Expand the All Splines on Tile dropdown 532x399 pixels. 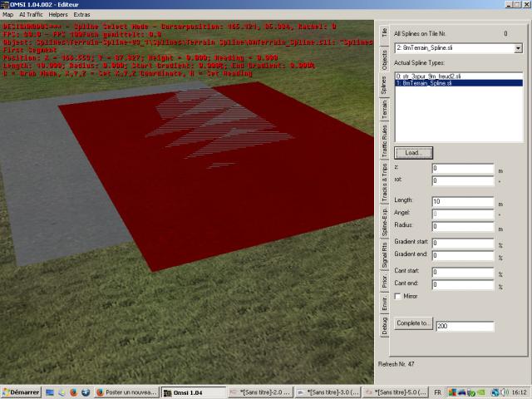[518, 48]
